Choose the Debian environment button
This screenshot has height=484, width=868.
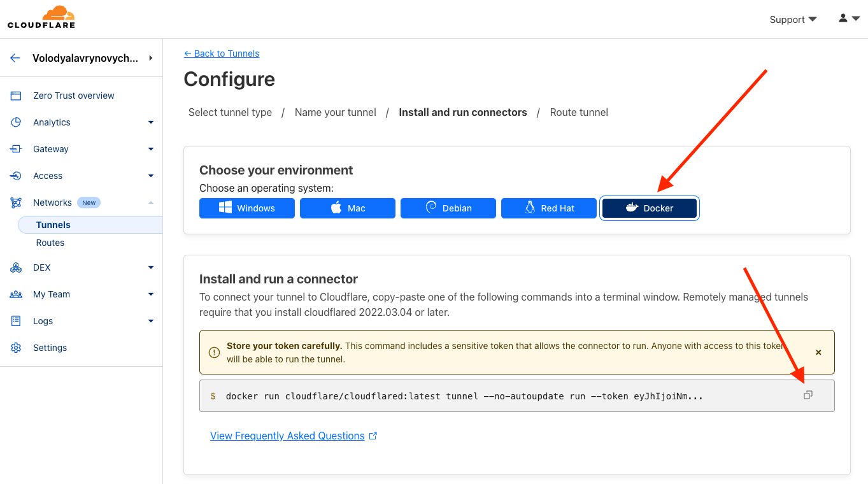coord(448,208)
